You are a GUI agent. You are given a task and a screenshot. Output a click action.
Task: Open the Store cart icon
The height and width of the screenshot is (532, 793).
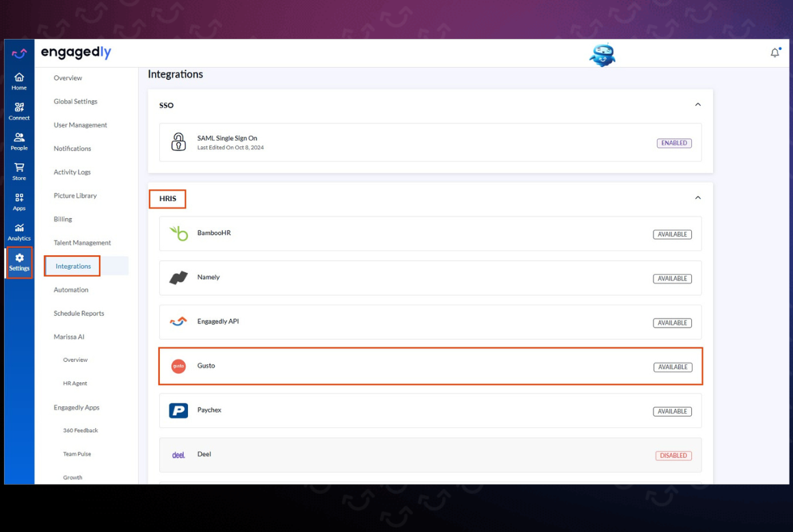tap(19, 167)
